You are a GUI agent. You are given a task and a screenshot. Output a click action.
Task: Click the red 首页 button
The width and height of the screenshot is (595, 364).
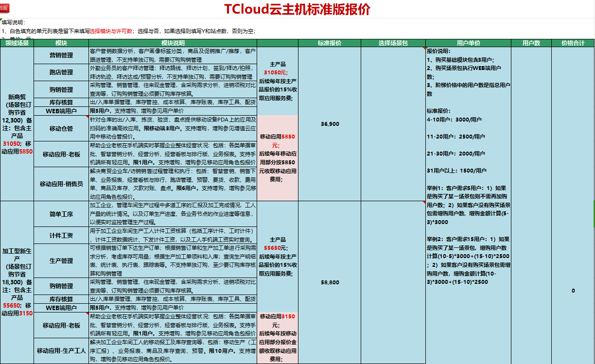pyautogui.click(x=4, y=8)
